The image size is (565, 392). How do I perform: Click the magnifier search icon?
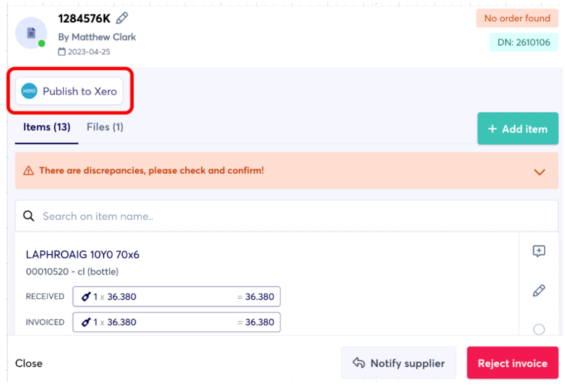tap(29, 216)
